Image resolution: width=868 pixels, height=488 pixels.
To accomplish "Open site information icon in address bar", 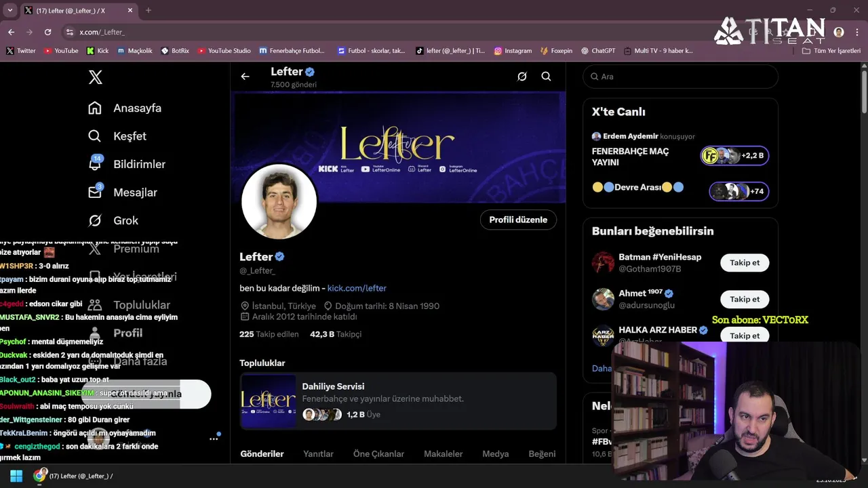I will click(69, 32).
